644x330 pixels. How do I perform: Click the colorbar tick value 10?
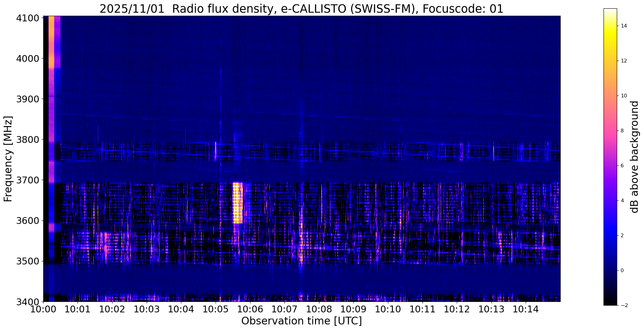click(624, 96)
